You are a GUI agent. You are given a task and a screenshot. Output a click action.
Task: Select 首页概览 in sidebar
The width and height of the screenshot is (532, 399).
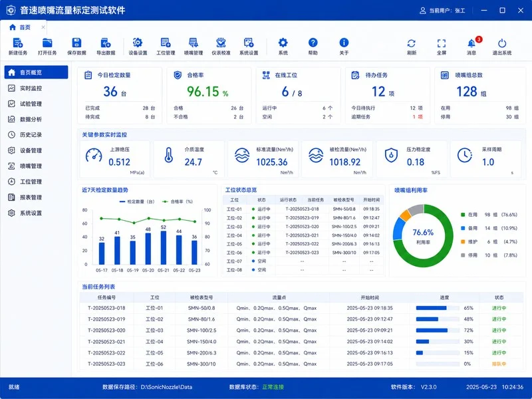[x=36, y=72]
